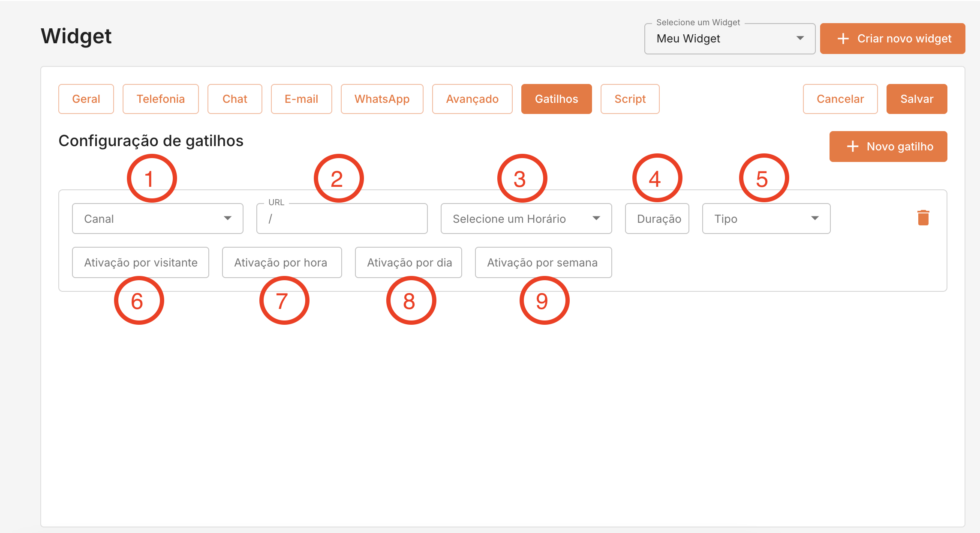Switch to the Script tab
The width and height of the screenshot is (980, 533).
pos(630,99)
